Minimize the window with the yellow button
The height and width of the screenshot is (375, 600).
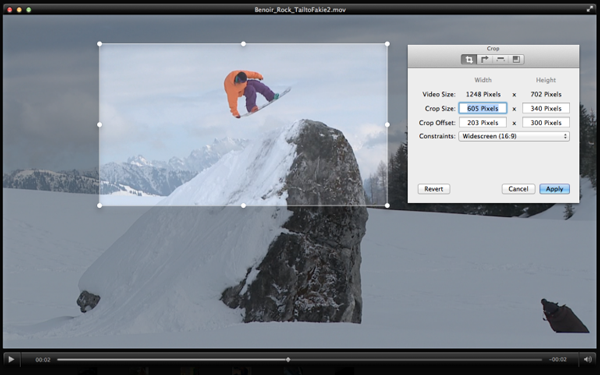pyautogui.click(x=19, y=10)
